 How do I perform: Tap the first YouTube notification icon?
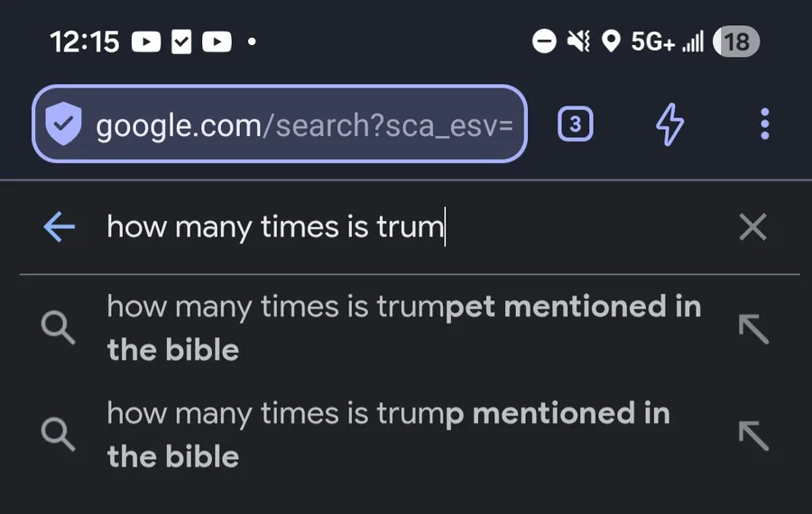146,41
